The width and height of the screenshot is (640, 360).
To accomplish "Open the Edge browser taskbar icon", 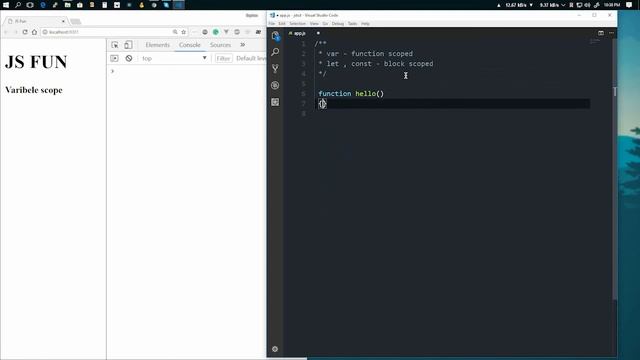I will point(43,5).
